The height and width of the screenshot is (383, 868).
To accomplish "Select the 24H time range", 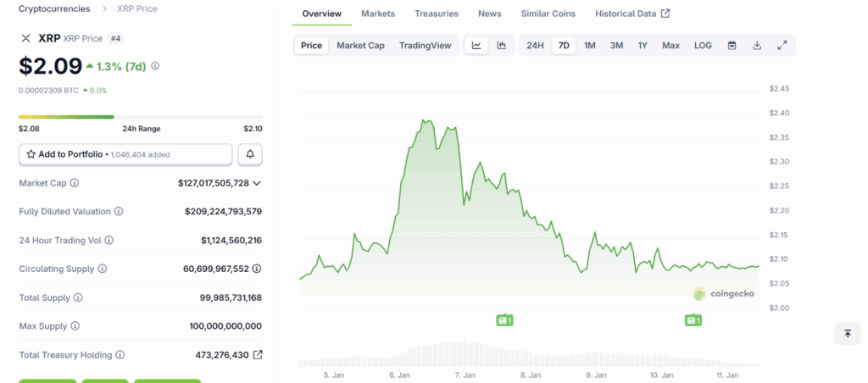I will pyautogui.click(x=535, y=46).
